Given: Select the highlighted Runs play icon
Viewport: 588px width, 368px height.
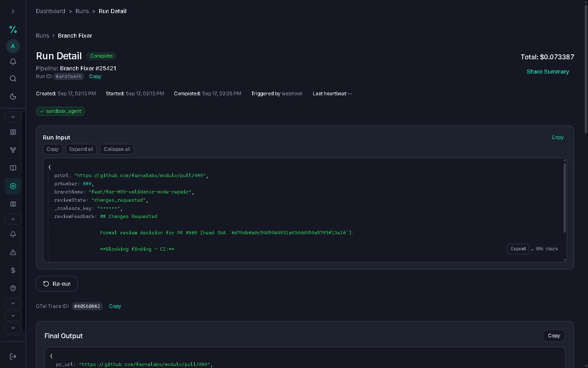Looking at the screenshot, I should click(13, 186).
